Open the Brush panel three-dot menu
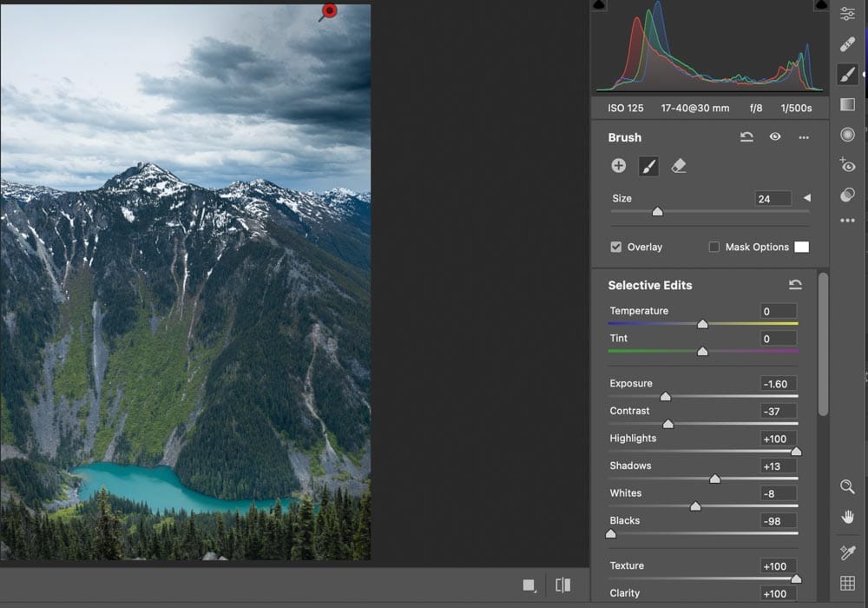 click(x=804, y=137)
